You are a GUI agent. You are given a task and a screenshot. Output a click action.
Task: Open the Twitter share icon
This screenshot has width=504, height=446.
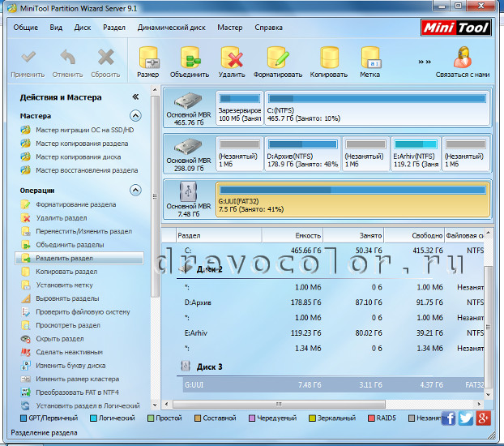pos(466,418)
